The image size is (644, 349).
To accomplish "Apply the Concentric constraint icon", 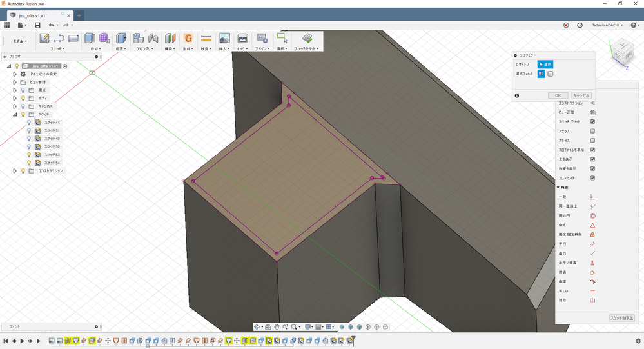I will click(592, 216).
